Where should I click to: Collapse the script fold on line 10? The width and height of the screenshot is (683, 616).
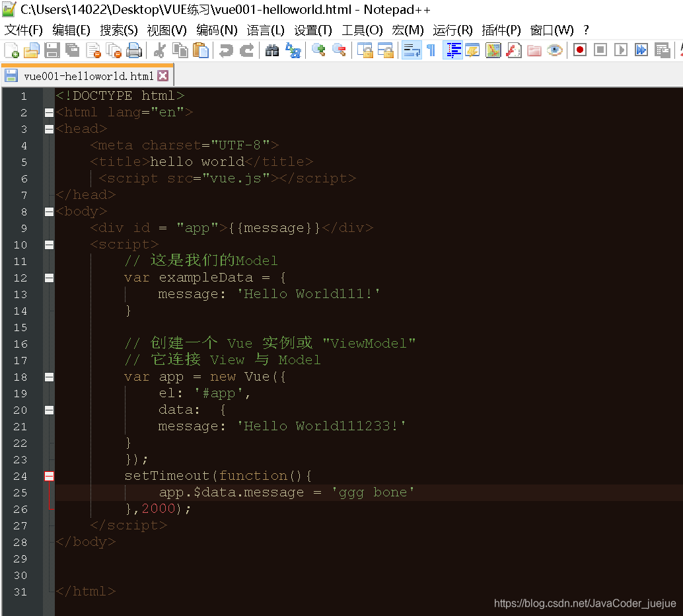[x=50, y=245]
